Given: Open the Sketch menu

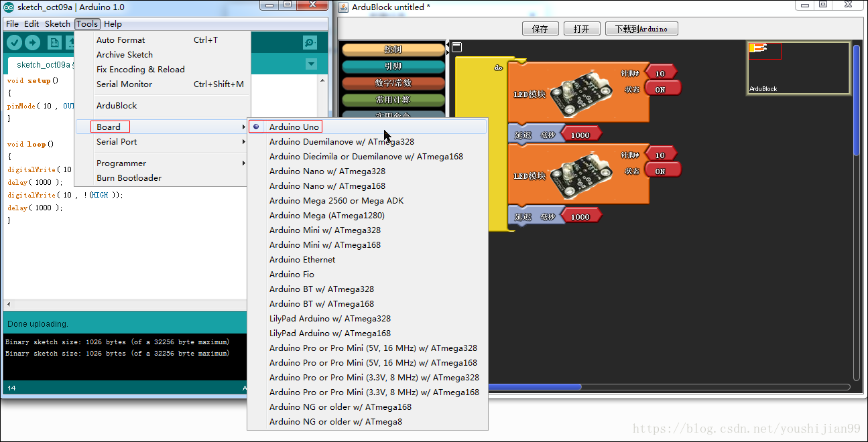Looking at the screenshot, I should 58,23.
